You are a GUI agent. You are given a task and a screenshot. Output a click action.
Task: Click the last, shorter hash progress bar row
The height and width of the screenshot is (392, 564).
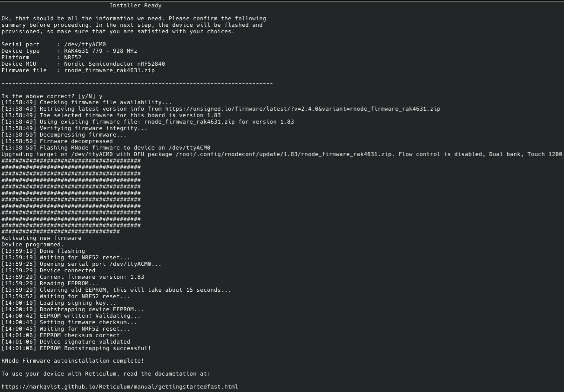pos(61,232)
